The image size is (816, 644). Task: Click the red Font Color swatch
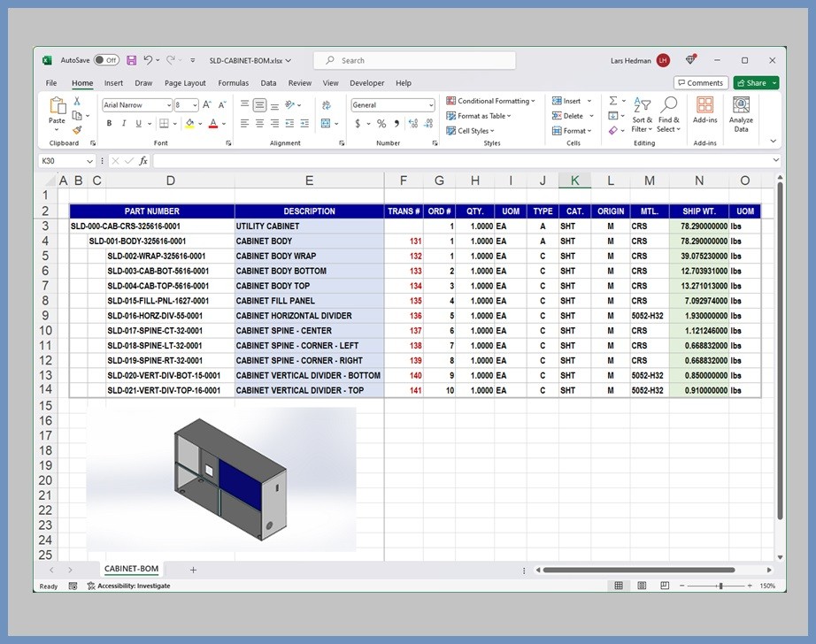click(x=212, y=123)
